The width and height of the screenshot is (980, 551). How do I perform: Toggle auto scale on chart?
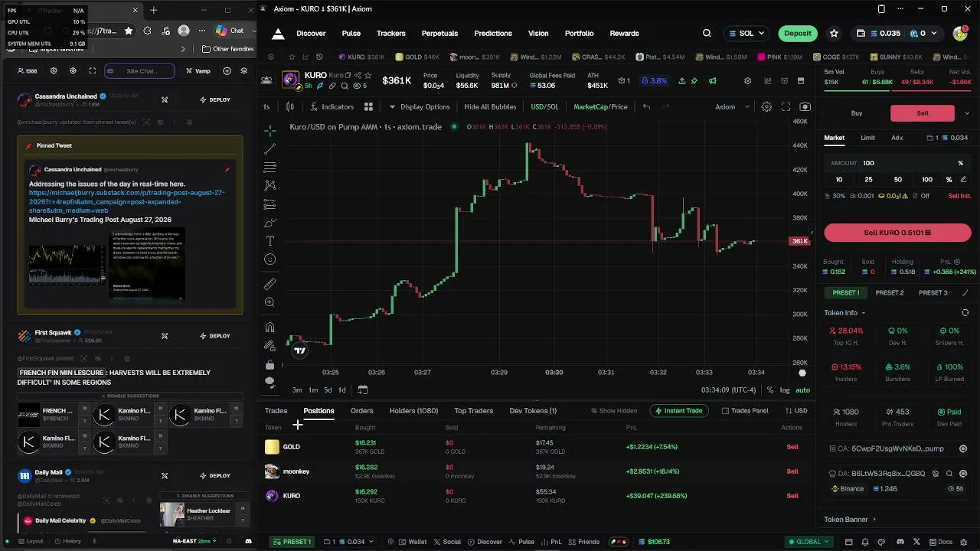[802, 390]
